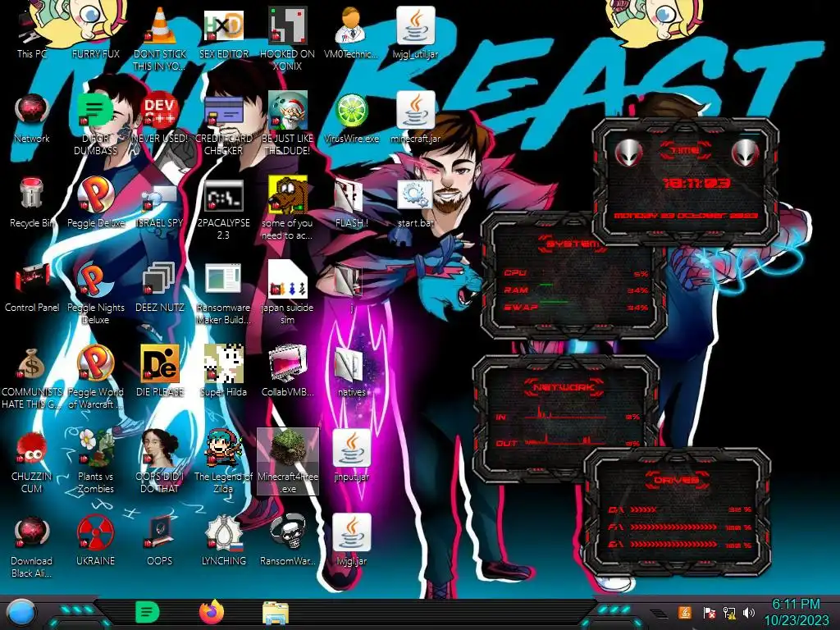The image size is (840, 630).
Task: Open the CollabVMB... icon
Action: tap(287, 372)
